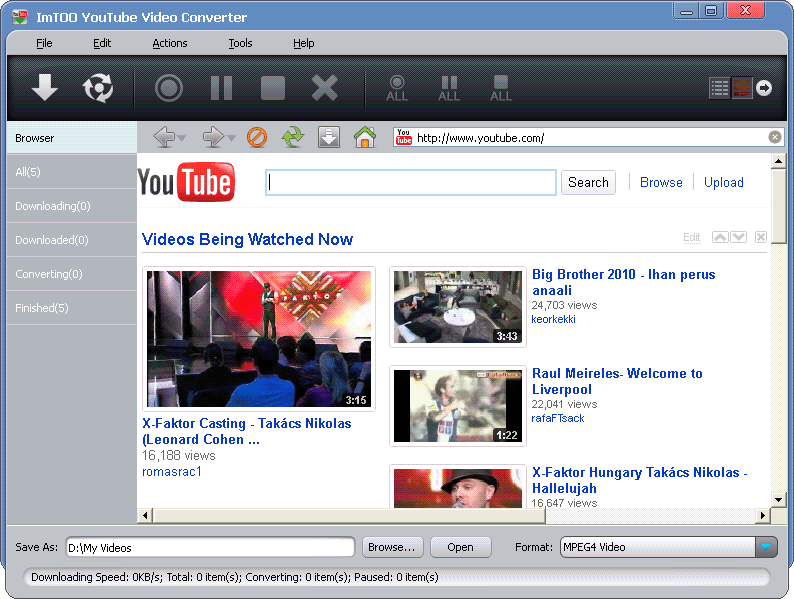Click the Stop ALL toolbar icon

click(501, 89)
